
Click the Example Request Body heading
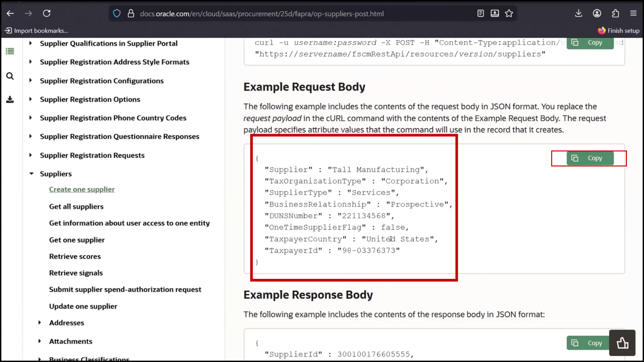coord(304,87)
